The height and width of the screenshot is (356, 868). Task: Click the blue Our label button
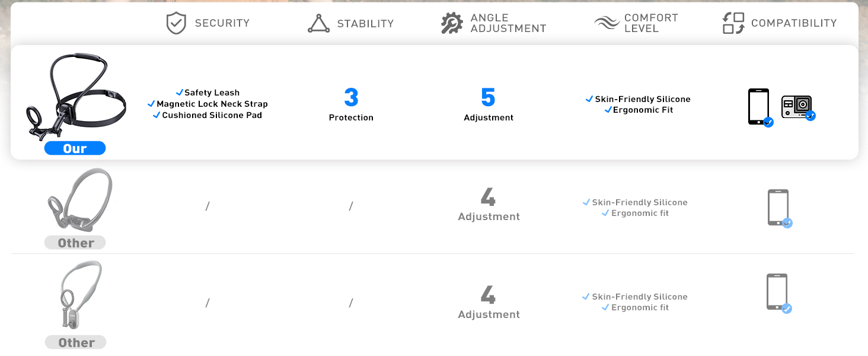click(75, 148)
